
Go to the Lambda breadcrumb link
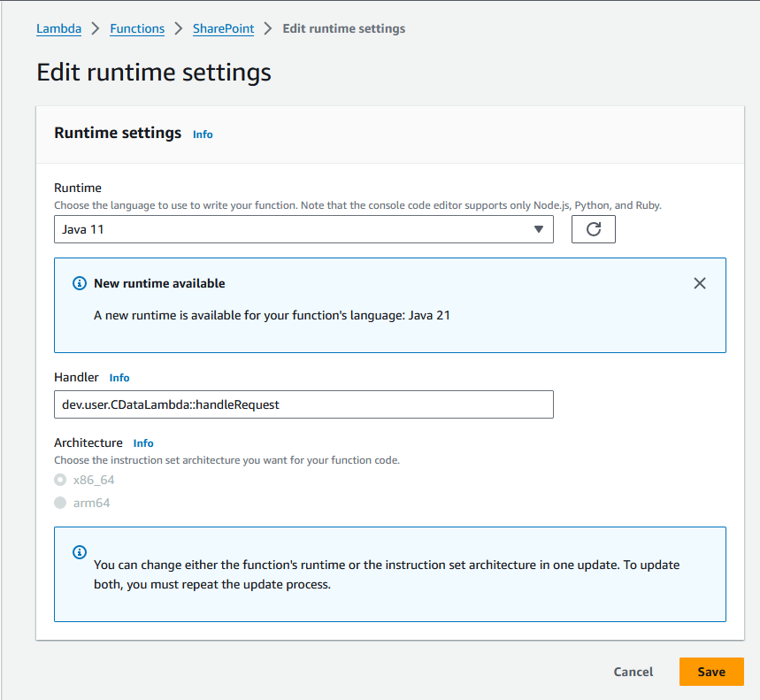click(x=58, y=28)
